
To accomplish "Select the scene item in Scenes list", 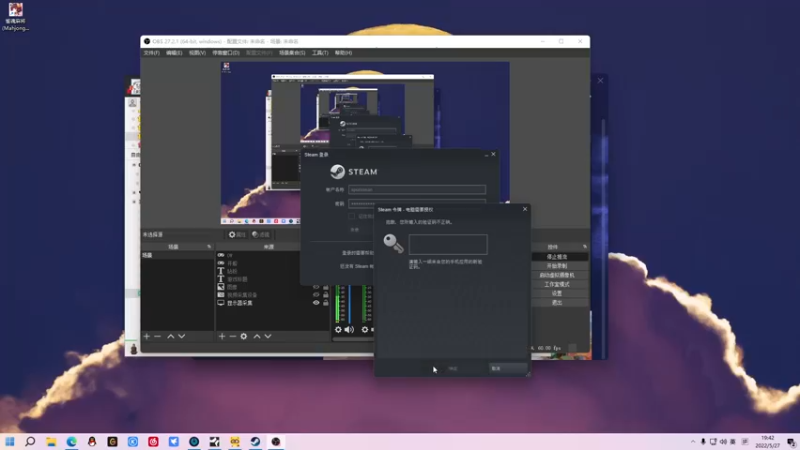I will (178, 255).
